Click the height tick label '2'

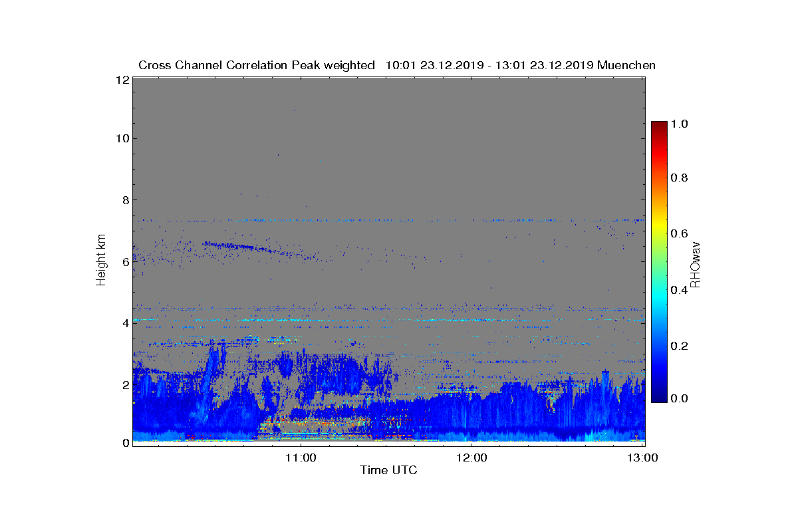click(124, 384)
